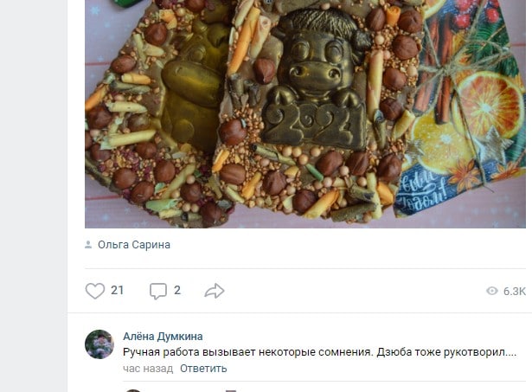Click comment text about Ручная работа

[x=319, y=352]
